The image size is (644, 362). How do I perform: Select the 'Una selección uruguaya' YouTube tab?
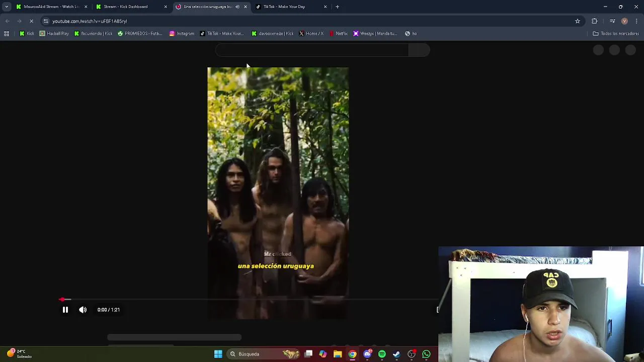coord(206,7)
